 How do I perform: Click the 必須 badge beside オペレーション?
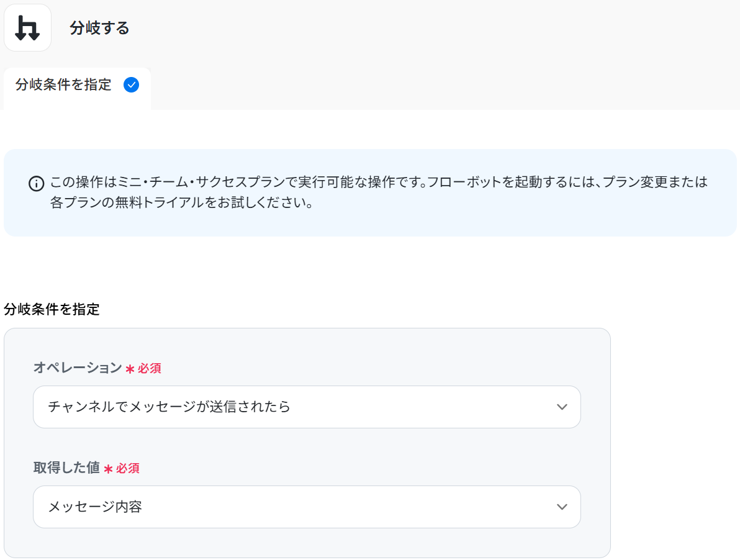(150, 369)
